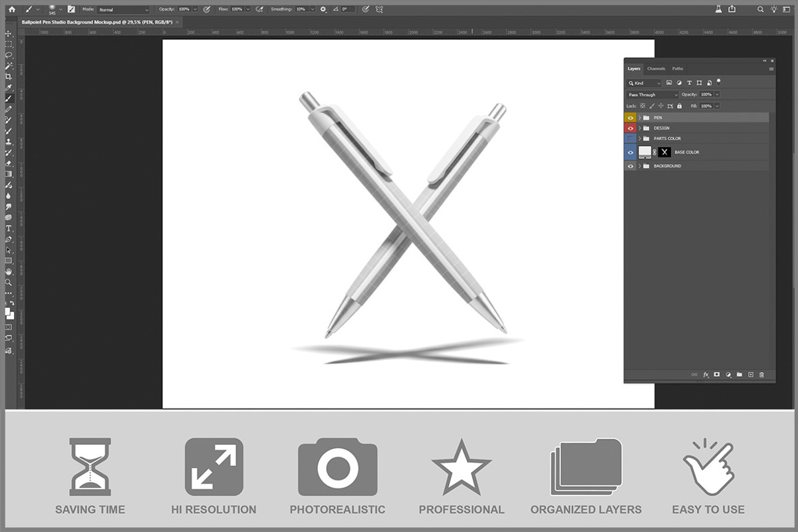This screenshot has width=798, height=532.
Task: Swap foreground and background colors
Action: point(12,303)
